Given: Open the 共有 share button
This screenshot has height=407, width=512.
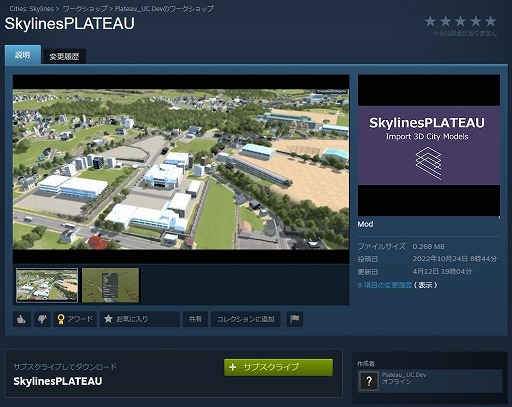Looking at the screenshot, I should pos(195,319).
